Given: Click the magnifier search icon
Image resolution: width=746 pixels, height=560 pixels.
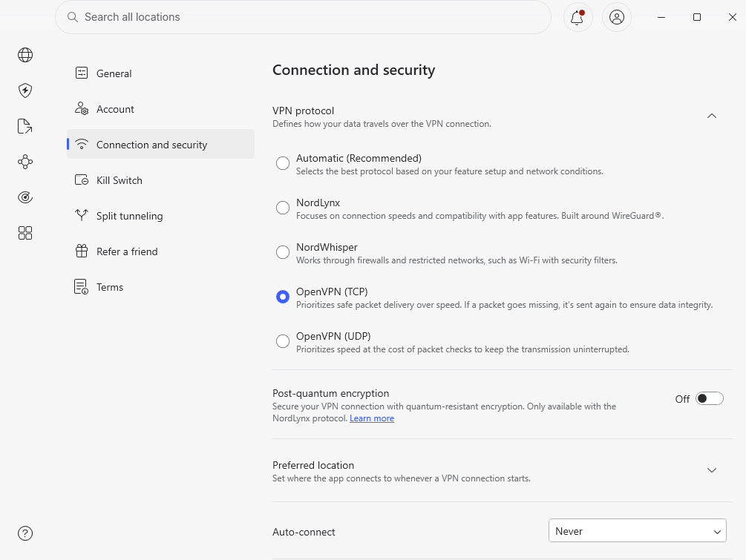Looking at the screenshot, I should tap(72, 17).
